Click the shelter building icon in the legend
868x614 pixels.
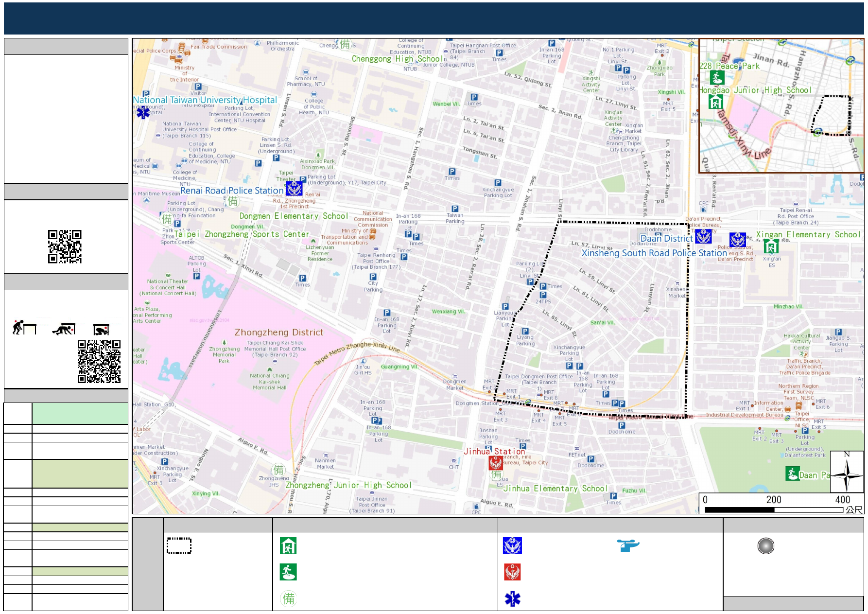[288, 546]
